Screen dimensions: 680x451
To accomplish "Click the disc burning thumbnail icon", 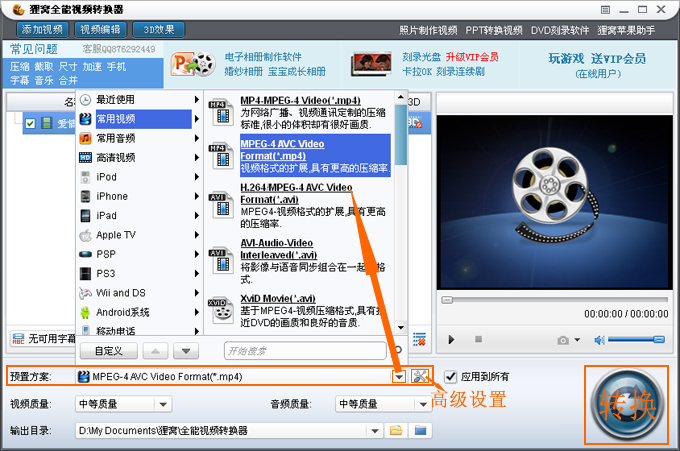I will point(371,64).
